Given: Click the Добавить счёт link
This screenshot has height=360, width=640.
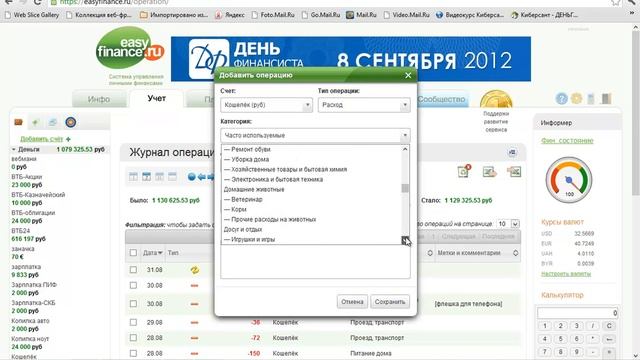Looking at the screenshot, I should click(x=42, y=139).
